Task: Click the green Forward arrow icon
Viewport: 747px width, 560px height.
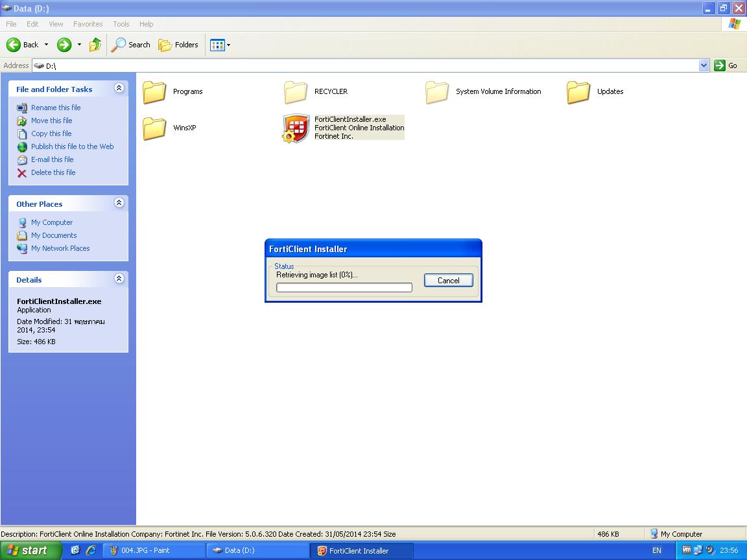Action: pyautogui.click(x=64, y=45)
